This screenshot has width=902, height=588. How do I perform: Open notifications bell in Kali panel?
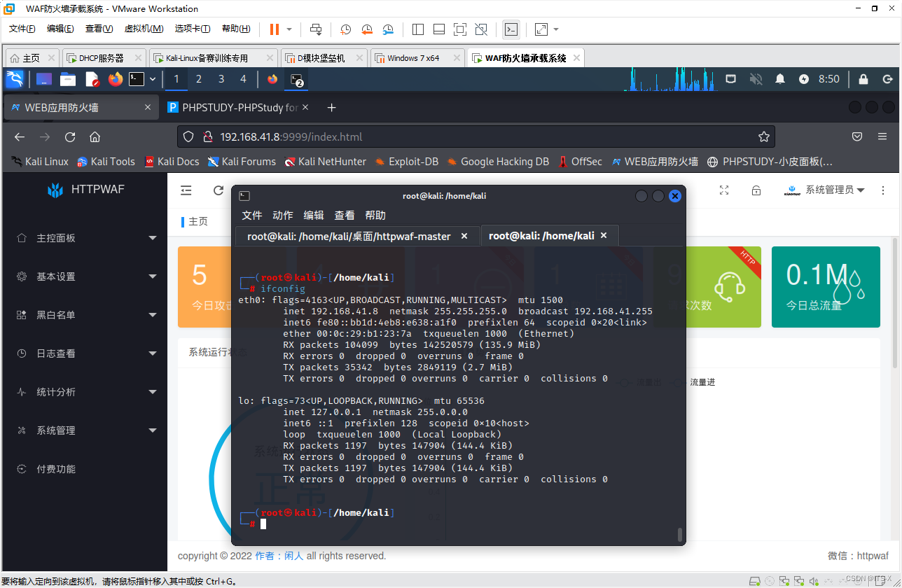780,79
